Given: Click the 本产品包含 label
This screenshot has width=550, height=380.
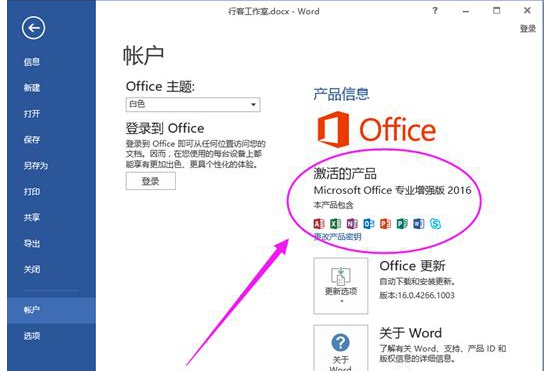Looking at the screenshot, I should pyautogui.click(x=333, y=205).
